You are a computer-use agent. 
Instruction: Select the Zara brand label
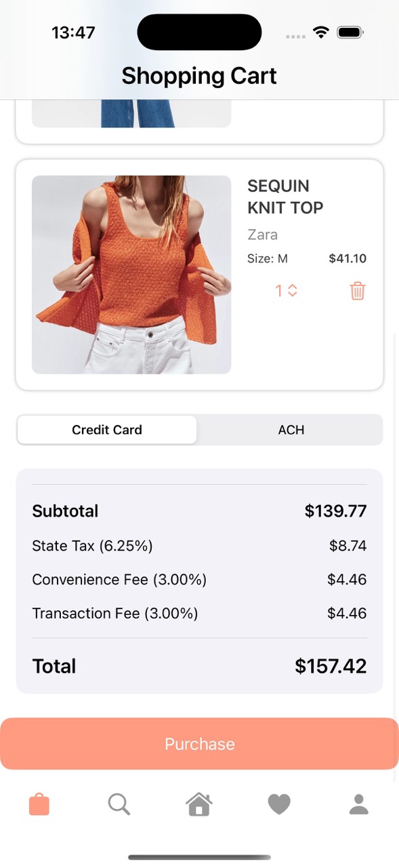tap(262, 235)
